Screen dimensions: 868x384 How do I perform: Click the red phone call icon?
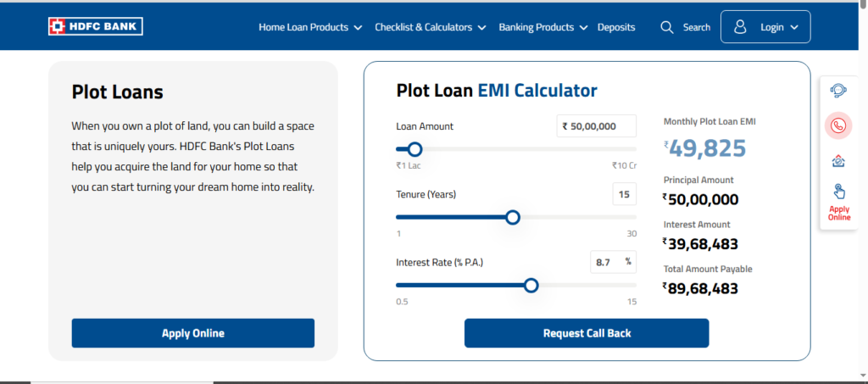coord(838,125)
